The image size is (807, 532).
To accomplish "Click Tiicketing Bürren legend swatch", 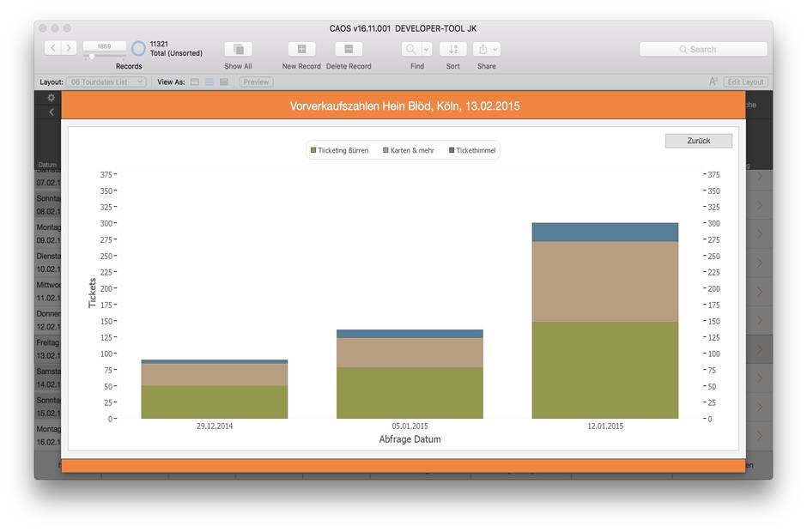I will [x=312, y=150].
